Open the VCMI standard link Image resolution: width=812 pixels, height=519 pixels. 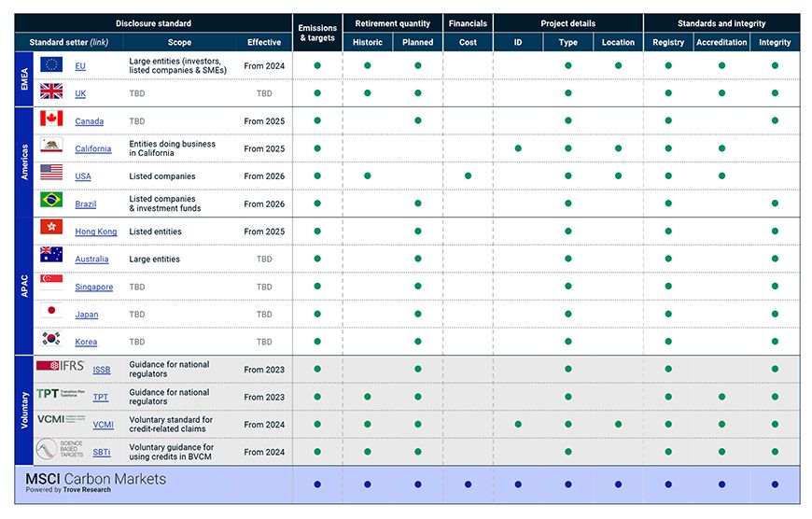[x=103, y=425]
